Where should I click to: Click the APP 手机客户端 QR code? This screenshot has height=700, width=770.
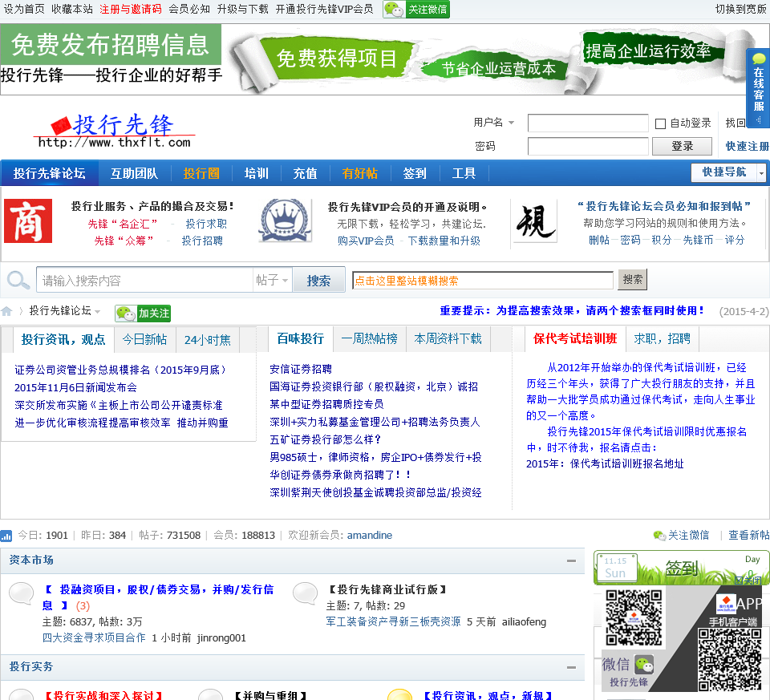point(730,659)
